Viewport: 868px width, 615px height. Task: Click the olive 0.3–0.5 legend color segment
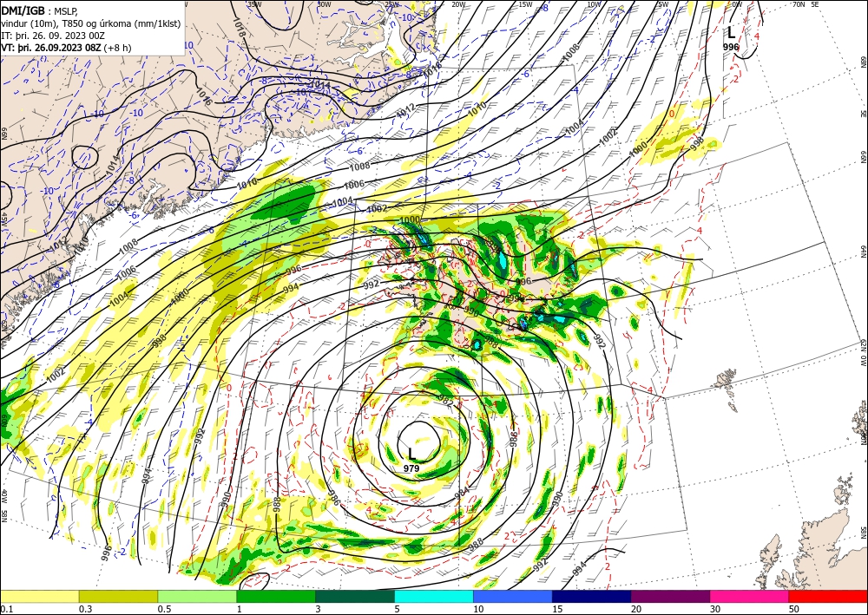[x=118, y=596]
